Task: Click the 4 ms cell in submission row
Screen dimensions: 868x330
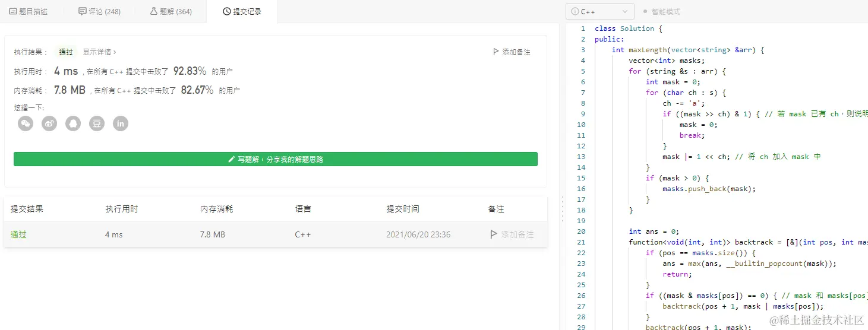Action: point(113,234)
